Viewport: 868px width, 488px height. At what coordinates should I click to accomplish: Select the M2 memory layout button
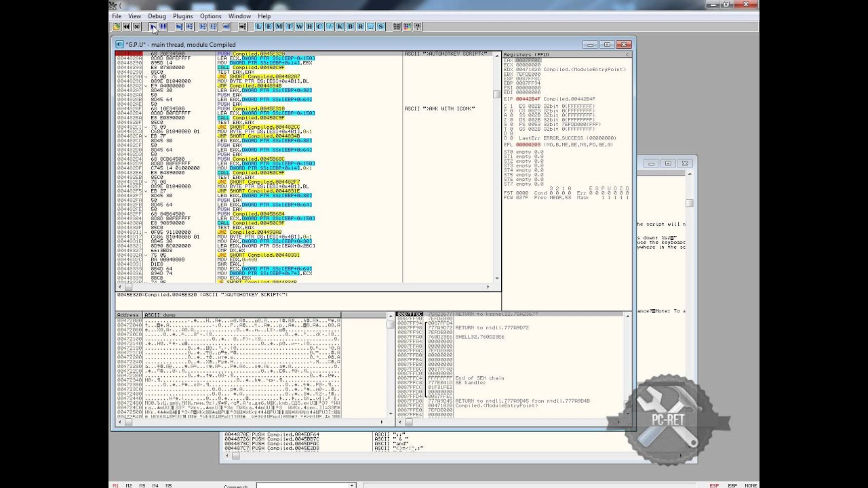point(129,485)
